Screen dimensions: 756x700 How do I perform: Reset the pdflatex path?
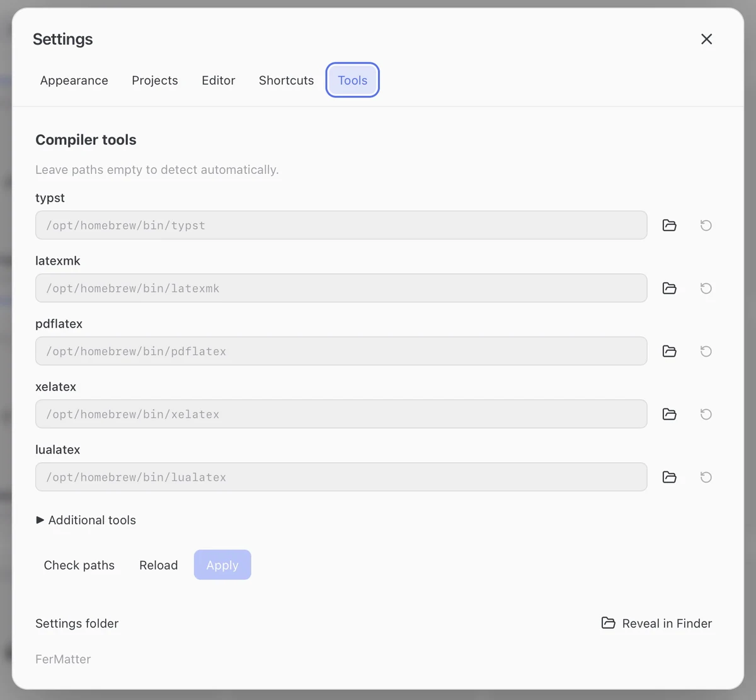tap(706, 352)
